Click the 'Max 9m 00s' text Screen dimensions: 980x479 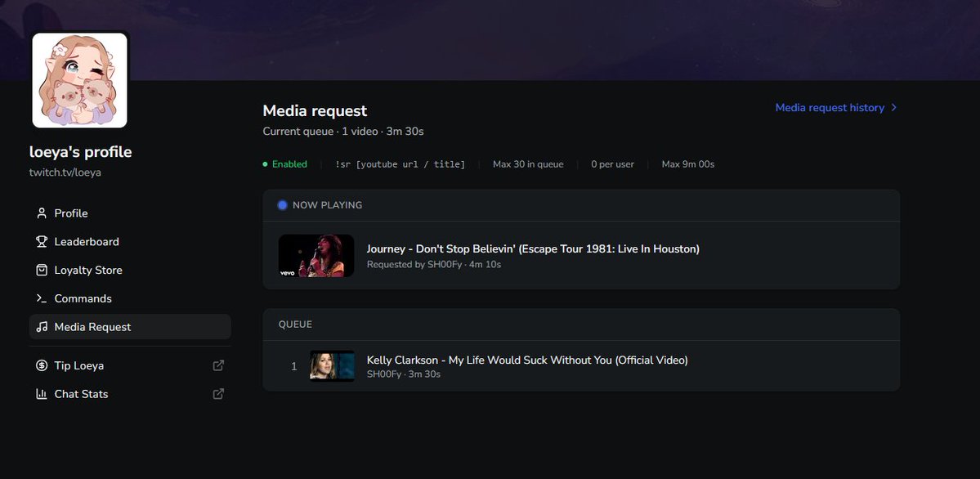[x=688, y=164]
